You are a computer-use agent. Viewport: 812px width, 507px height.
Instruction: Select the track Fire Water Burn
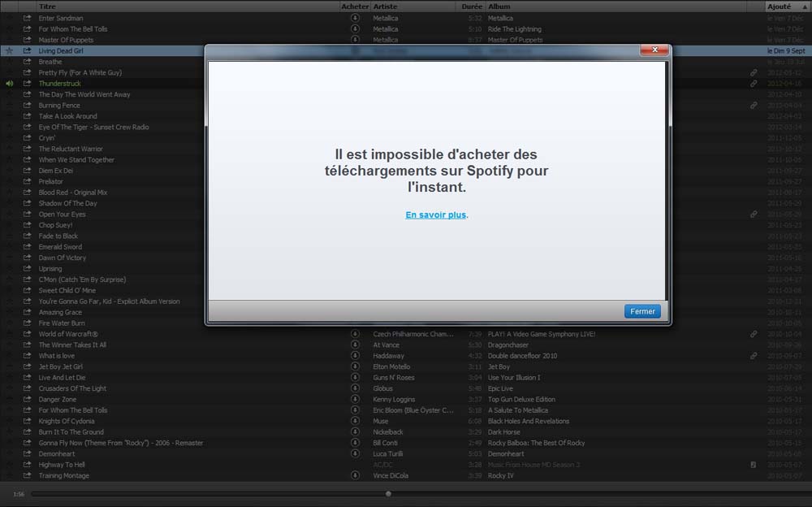pyautogui.click(x=62, y=323)
